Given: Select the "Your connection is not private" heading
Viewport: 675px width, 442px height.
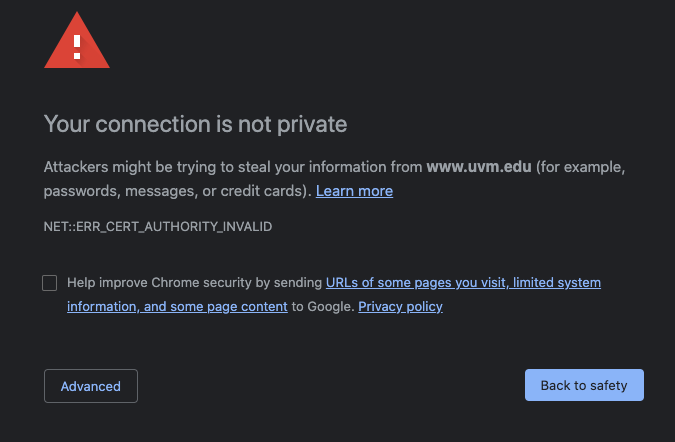Looking at the screenshot, I should pyautogui.click(x=195, y=125).
